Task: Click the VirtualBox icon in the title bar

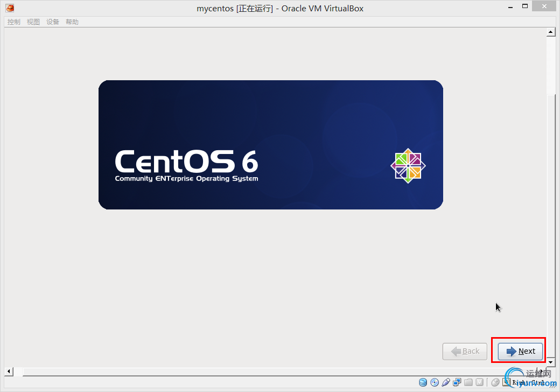Action: pos(10,8)
